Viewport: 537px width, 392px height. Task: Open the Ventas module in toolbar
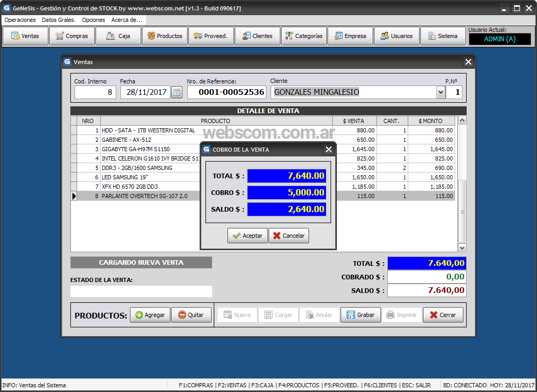26,36
